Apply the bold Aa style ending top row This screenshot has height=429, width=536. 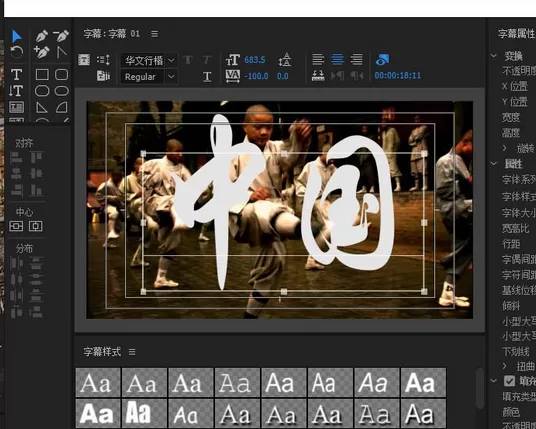[423, 382]
